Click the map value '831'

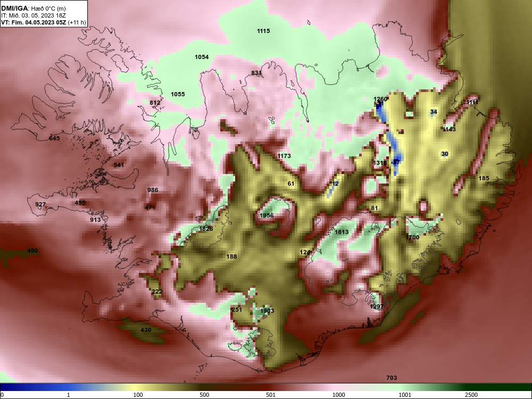(x=256, y=73)
